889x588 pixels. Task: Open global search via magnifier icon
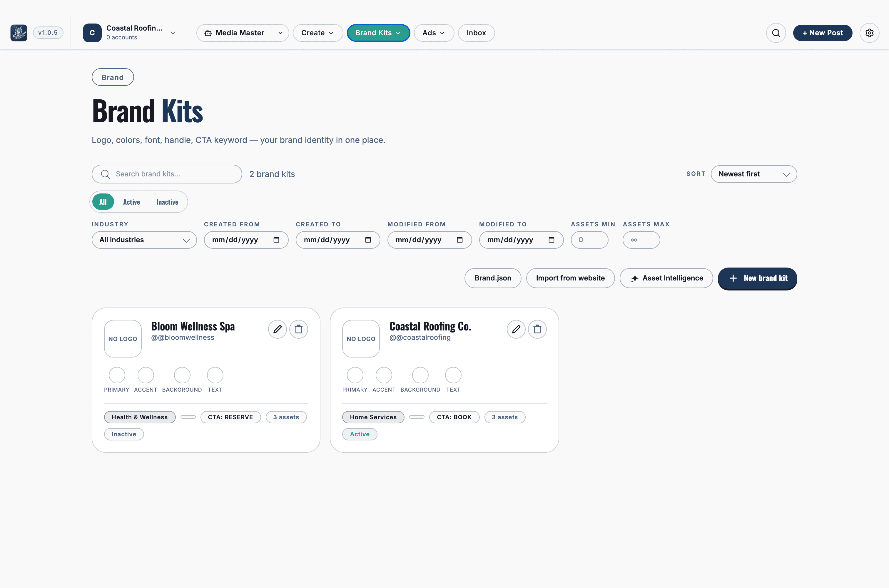pos(776,33)
